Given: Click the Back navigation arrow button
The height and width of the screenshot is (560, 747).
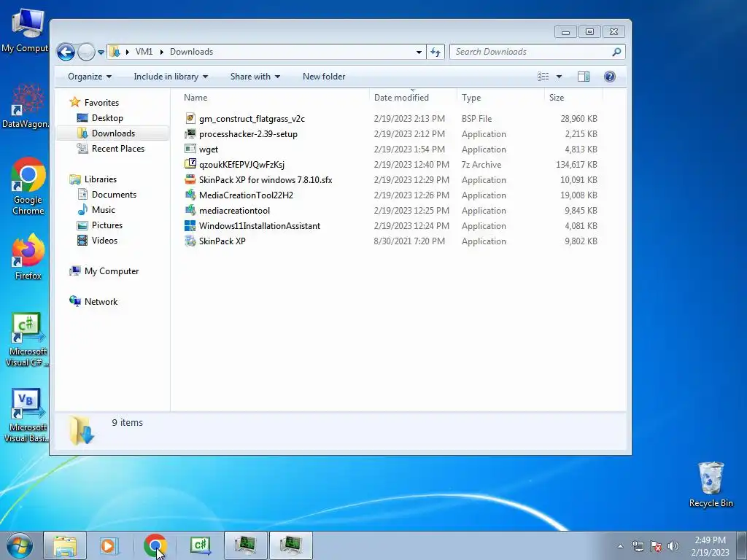Looking at the screenshot, I should [x=66, y=52].
